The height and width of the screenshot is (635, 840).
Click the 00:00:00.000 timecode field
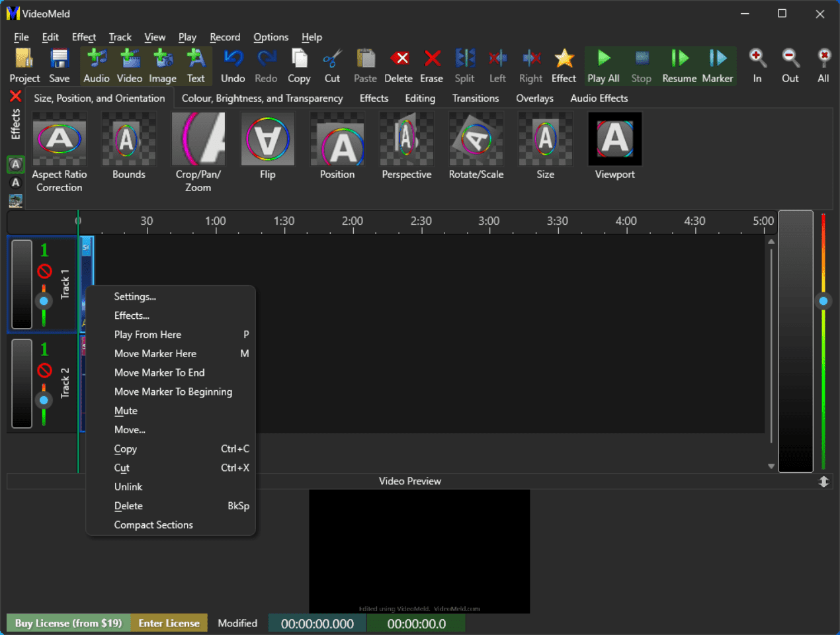[317, 624]
